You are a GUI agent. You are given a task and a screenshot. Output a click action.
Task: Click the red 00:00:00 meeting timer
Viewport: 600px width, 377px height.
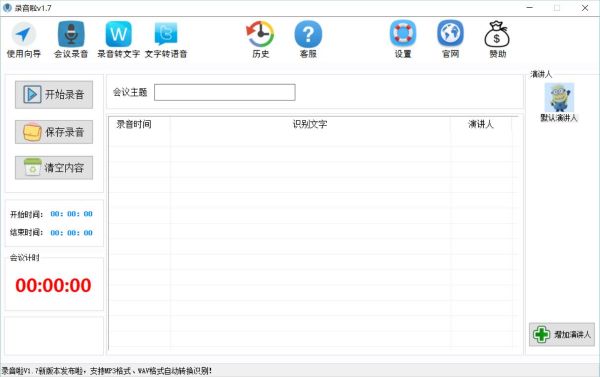click(54, 286)
